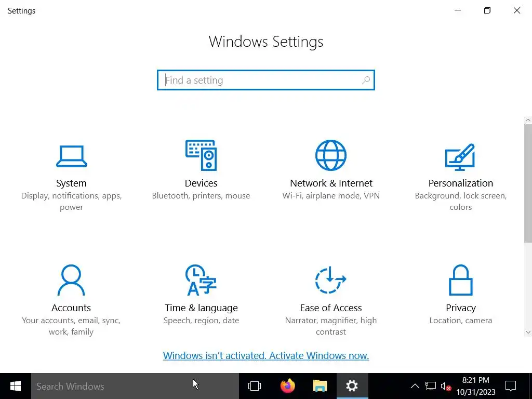
Task: Click the Devices label
Action: 201,183
